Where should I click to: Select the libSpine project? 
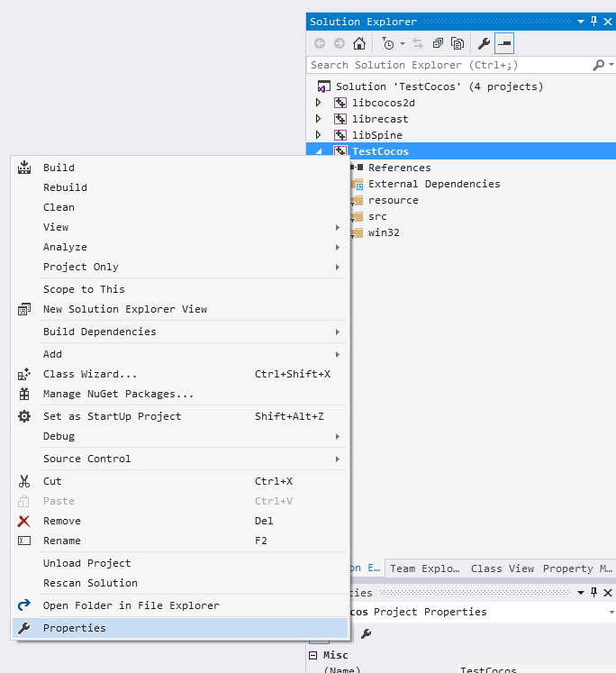tap(377, 135)
